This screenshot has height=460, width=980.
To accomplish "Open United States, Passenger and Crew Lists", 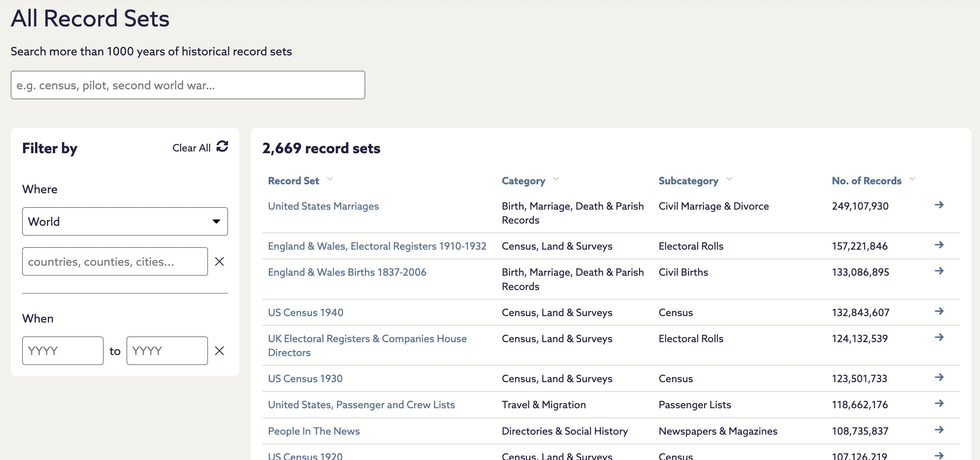I will [361, 405].
